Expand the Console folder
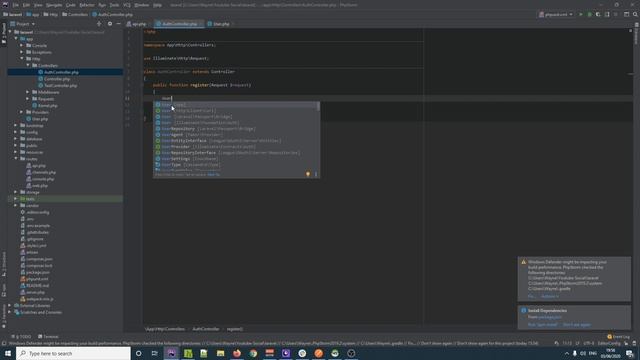The width and height of the screenshot is (640, 360). [22, 46]
